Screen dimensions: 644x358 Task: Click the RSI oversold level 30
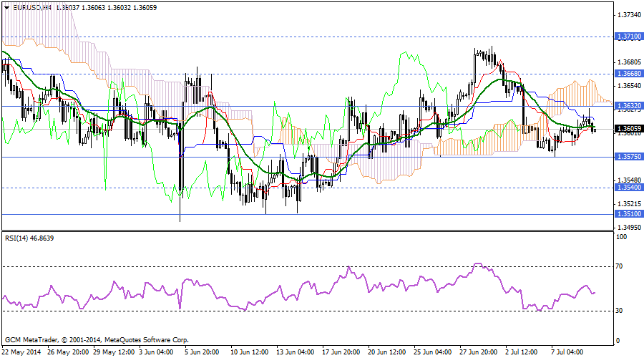[x=620, y=311]
